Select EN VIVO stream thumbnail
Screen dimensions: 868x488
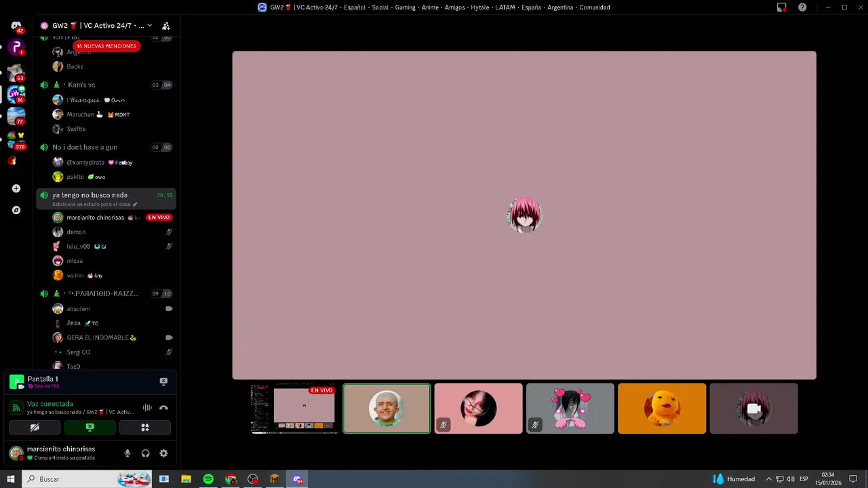295,409
